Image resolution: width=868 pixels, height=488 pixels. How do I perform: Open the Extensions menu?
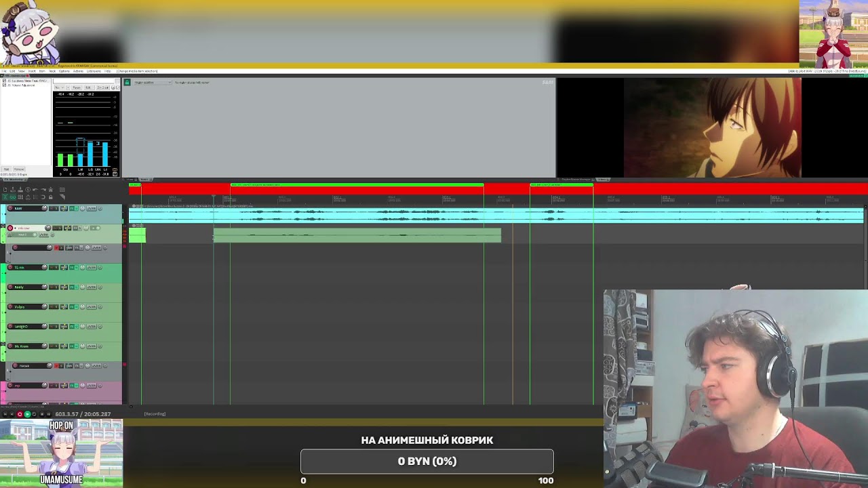(94, 70)
